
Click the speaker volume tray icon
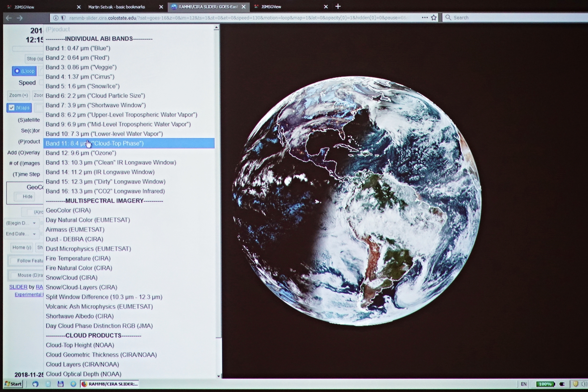click(x=584, y=384)
